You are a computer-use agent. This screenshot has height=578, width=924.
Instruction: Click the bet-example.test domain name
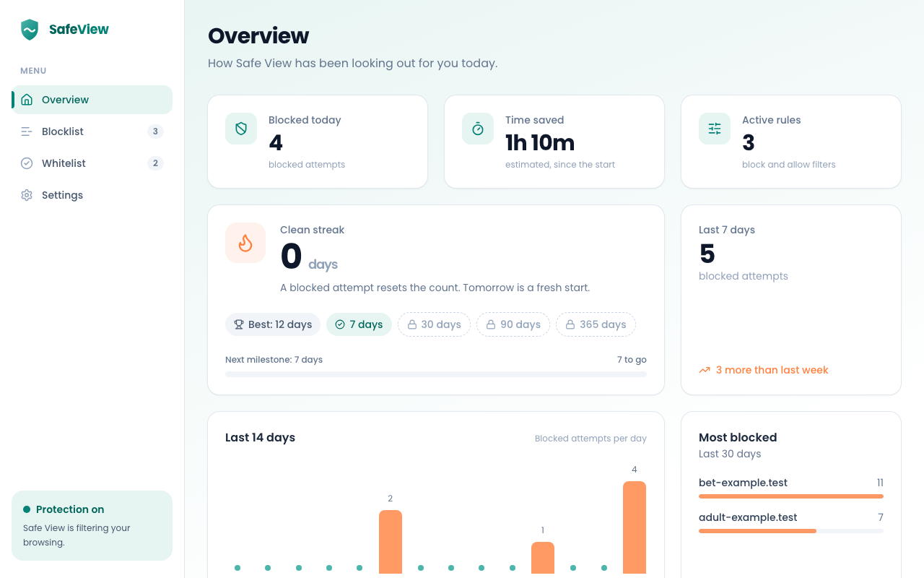(743, 483)
